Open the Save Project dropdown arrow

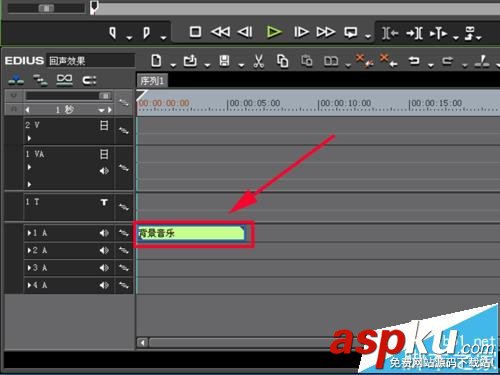point(241,65)
